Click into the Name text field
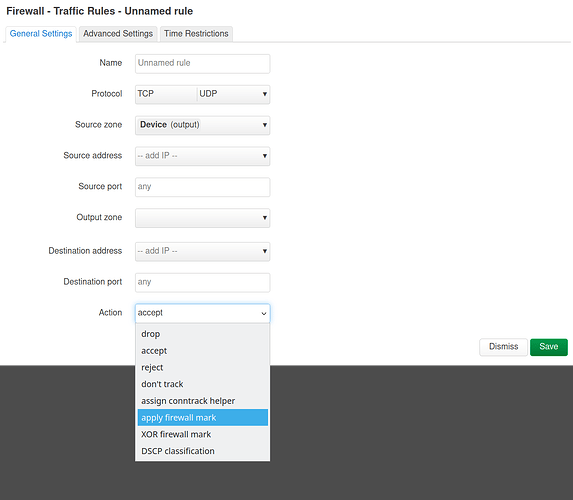This screenshot has height=500, width=573. pyautogui.click(x=202, y=64)
